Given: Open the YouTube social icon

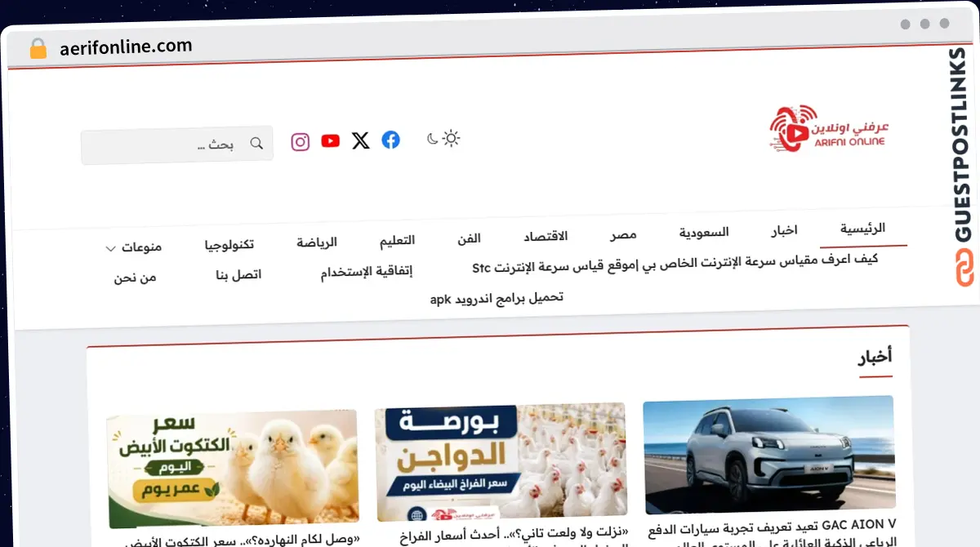Looking at the screenshot, I should click(x=330, y=141).
